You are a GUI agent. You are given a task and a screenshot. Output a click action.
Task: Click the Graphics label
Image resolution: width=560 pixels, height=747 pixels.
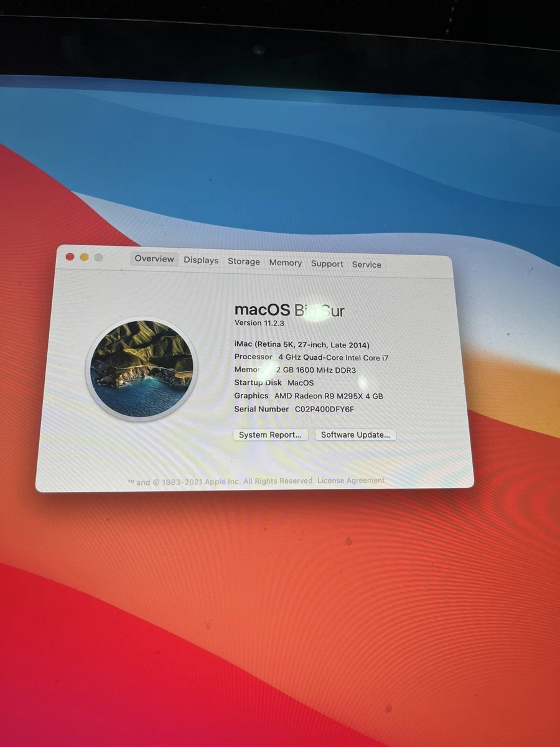click(251, 396)
